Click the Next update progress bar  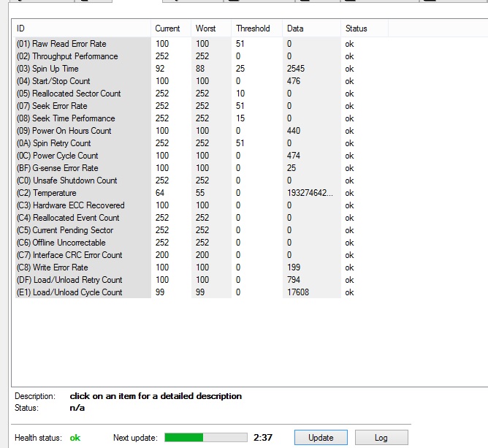click(205, 438)
